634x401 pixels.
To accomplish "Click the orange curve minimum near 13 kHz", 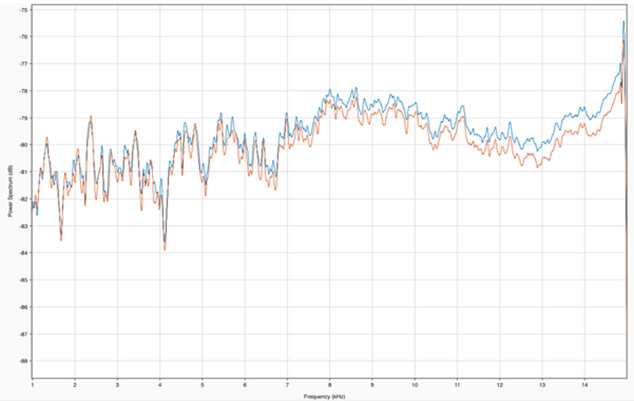I will (x=539, y=166).
